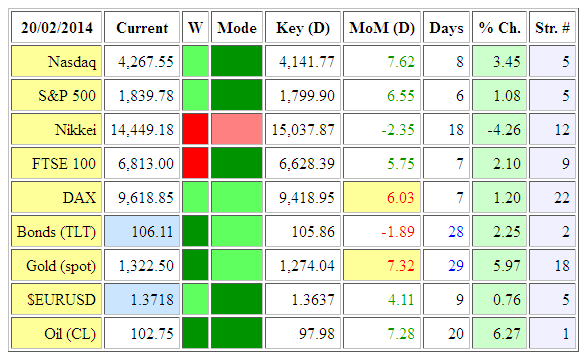This screenshot has height=360, width=586.
Task: Click the highlighted Bonds value 106.11
Action: (x=142, y=231)
